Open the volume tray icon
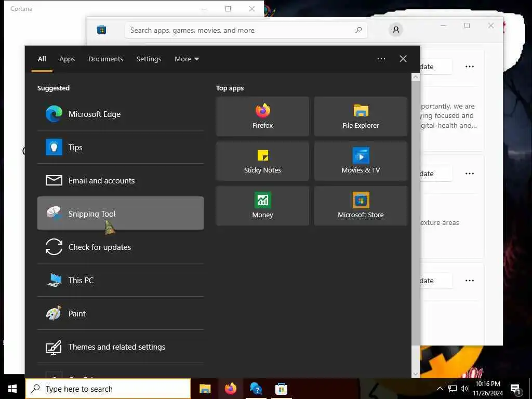 click(x=464, y=389)
